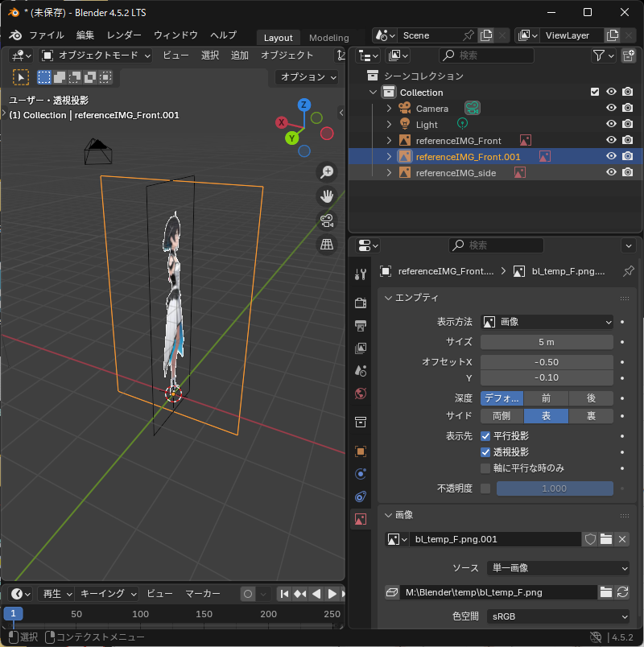Click the 不透明度 slider field

point(555,488)
